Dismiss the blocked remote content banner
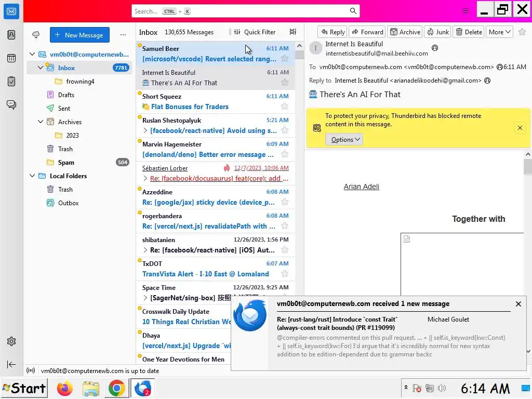Image resolution: width=532 pixels, height=399 pixels. (520, 128)
